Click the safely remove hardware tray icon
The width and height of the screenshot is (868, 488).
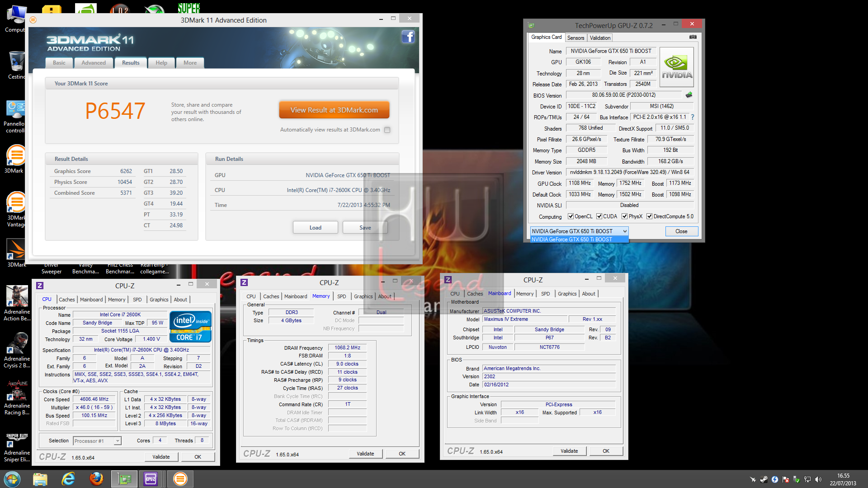click(797, 479)
